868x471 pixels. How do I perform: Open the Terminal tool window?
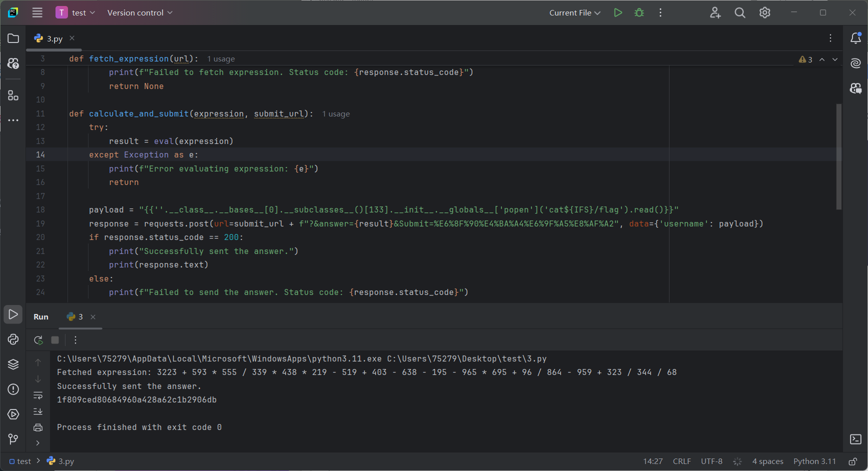click(856, 439)
